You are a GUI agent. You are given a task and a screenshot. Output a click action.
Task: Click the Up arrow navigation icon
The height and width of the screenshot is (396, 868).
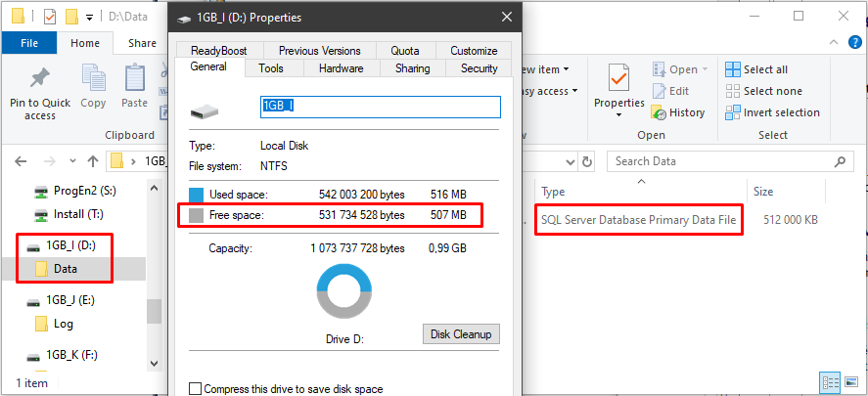93,161
